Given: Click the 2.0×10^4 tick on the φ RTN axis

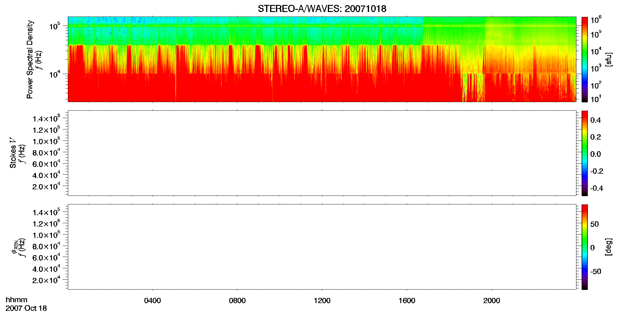Looking at the screenshot, I should (46, 280).
